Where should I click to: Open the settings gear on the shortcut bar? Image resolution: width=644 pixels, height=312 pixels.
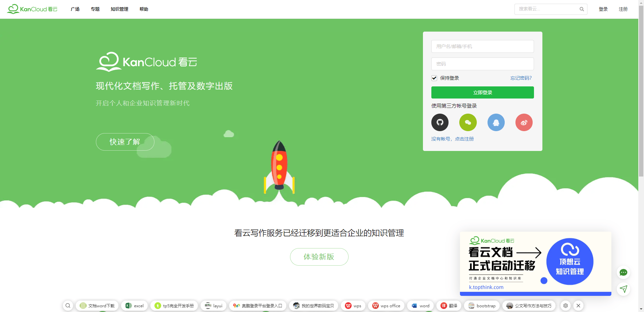[565, 306]
